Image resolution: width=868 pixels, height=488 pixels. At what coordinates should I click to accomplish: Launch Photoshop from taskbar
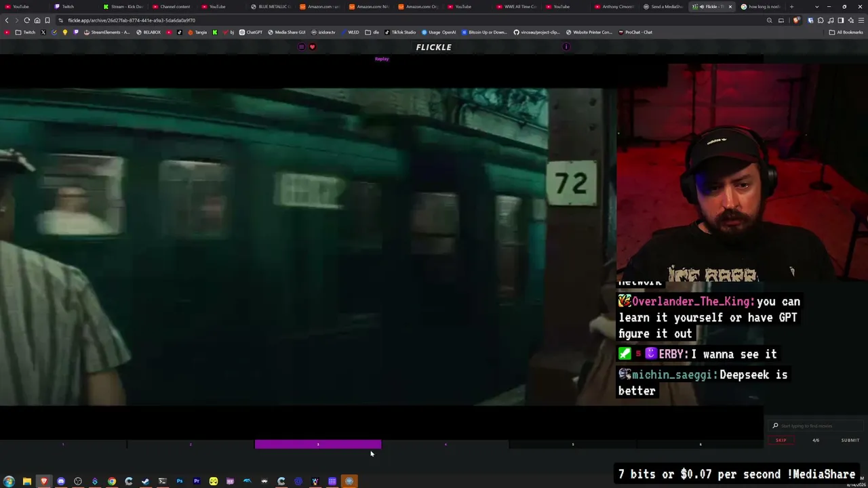click(180, 481)
